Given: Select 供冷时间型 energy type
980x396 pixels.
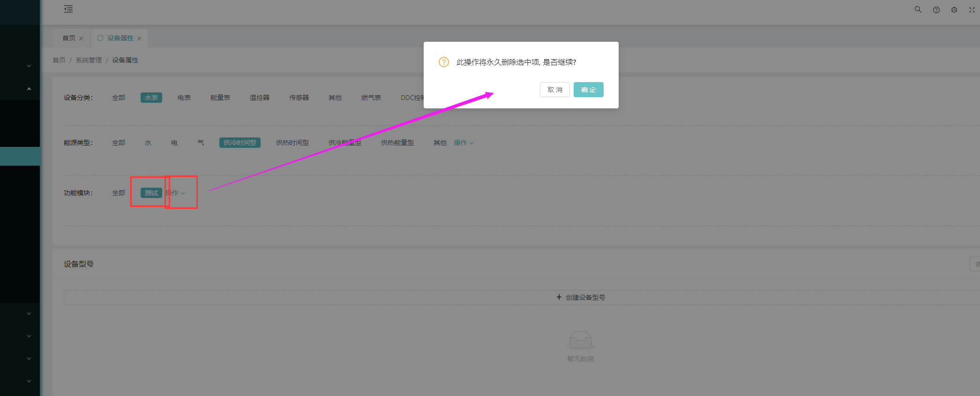Looking at the screenshot, I should tap(240, 143).
